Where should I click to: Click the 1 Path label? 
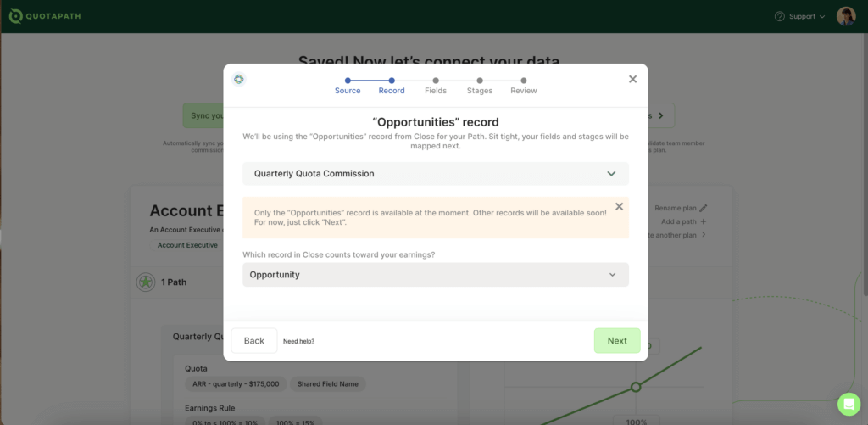point(174,282)
